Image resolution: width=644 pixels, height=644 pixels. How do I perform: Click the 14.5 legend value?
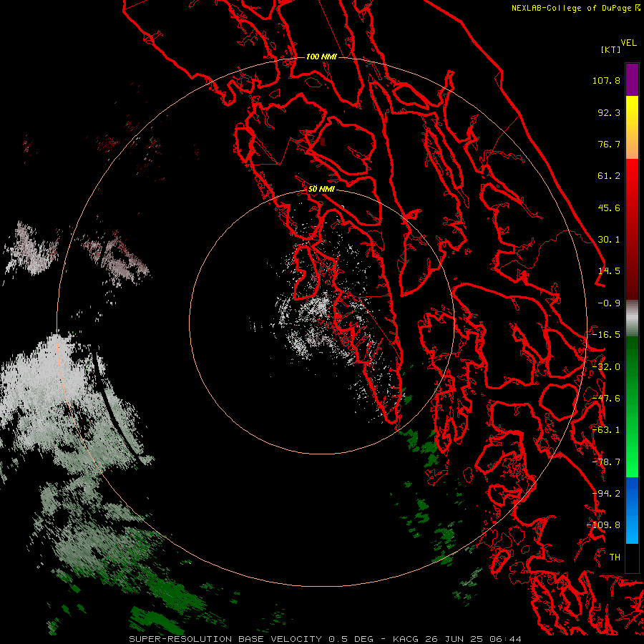[609, 271]
